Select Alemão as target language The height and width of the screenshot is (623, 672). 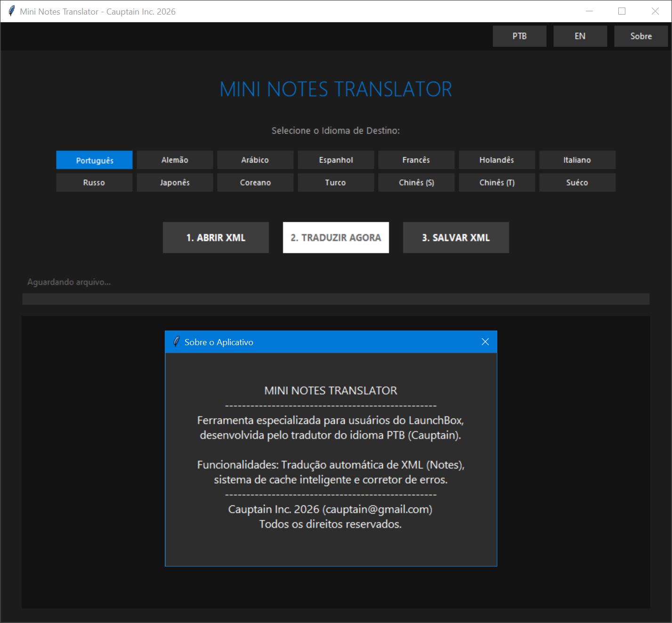(x=175, y=160)
